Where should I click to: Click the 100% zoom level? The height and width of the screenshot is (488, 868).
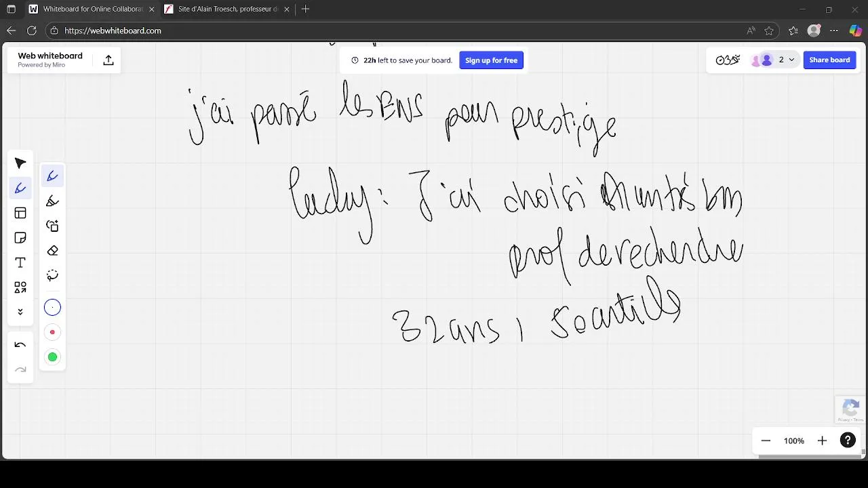tap(794, 441)
